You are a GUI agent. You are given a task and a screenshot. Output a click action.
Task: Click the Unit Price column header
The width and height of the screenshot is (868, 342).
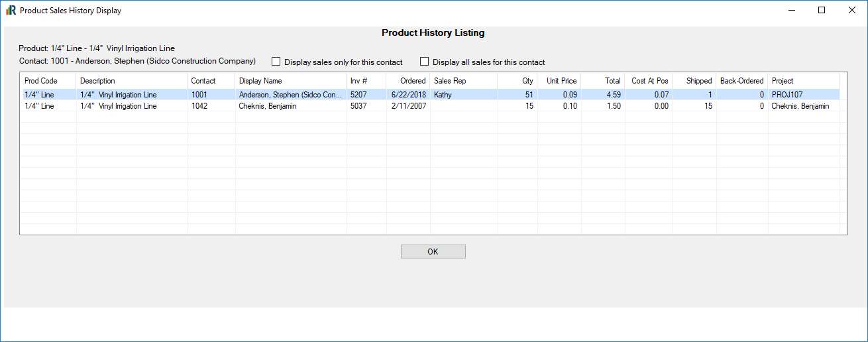[x=559, y=81]
